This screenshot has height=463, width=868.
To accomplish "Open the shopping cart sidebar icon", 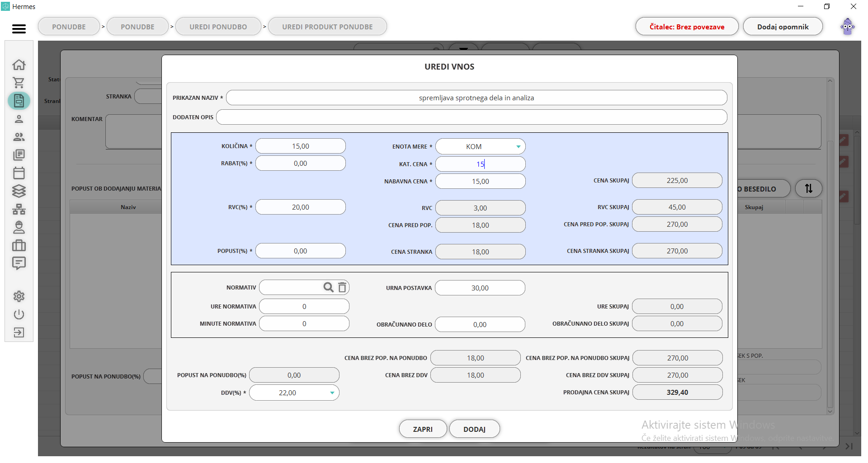I will coord(19,83).
